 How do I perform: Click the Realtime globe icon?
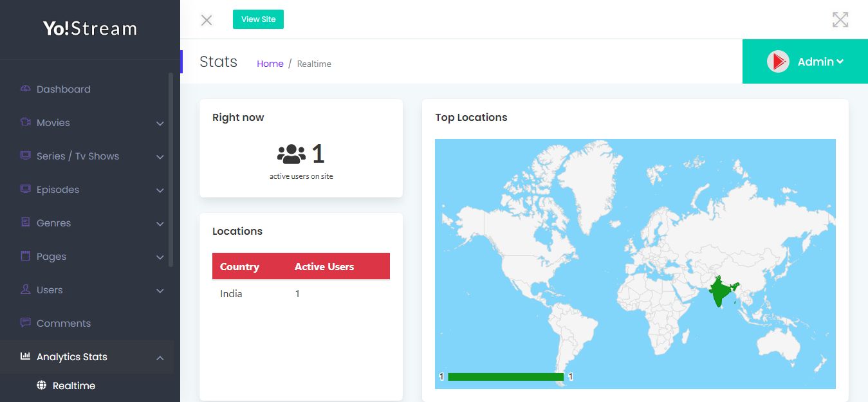pyautogui.click(x=42, y=385)
